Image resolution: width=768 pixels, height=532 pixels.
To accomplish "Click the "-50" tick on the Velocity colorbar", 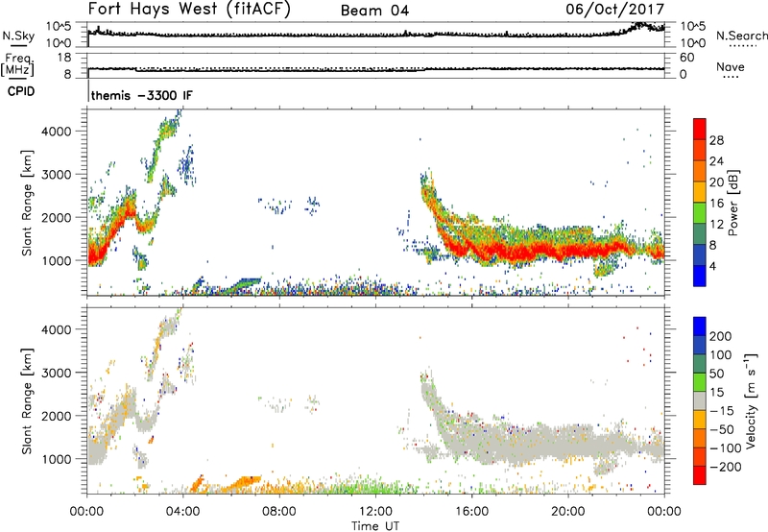I will (722, 429).
